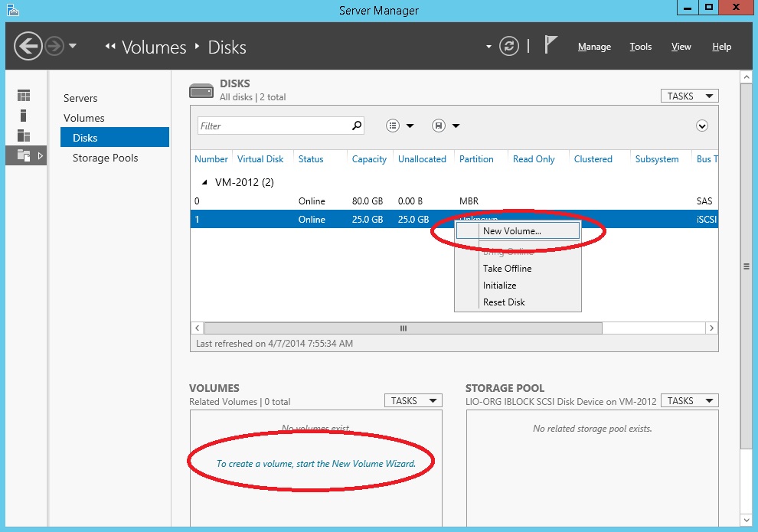
Task: Select the Local Server sidebar icon
Action: click(25, 116)
